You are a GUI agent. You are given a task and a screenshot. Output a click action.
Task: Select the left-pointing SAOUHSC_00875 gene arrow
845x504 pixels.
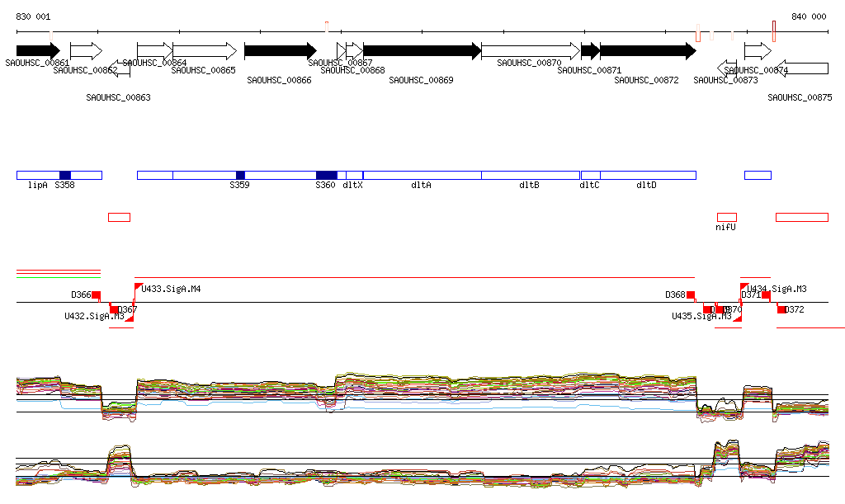803,68
